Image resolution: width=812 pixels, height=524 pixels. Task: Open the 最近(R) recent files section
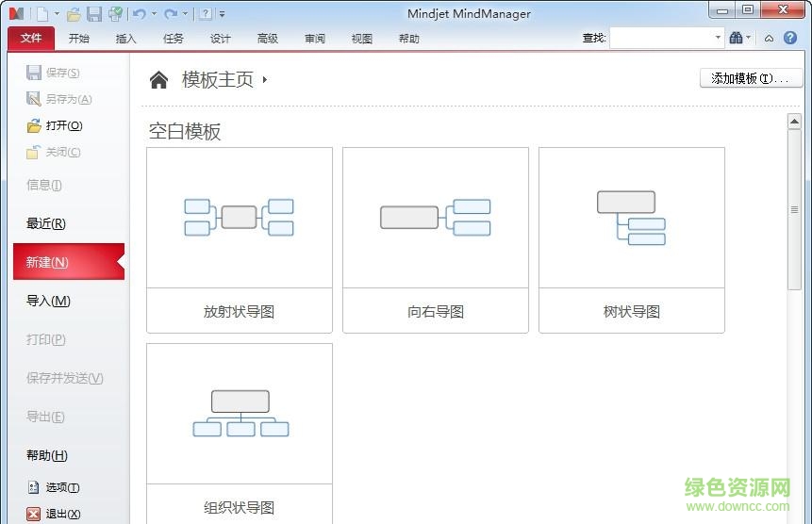46,223
